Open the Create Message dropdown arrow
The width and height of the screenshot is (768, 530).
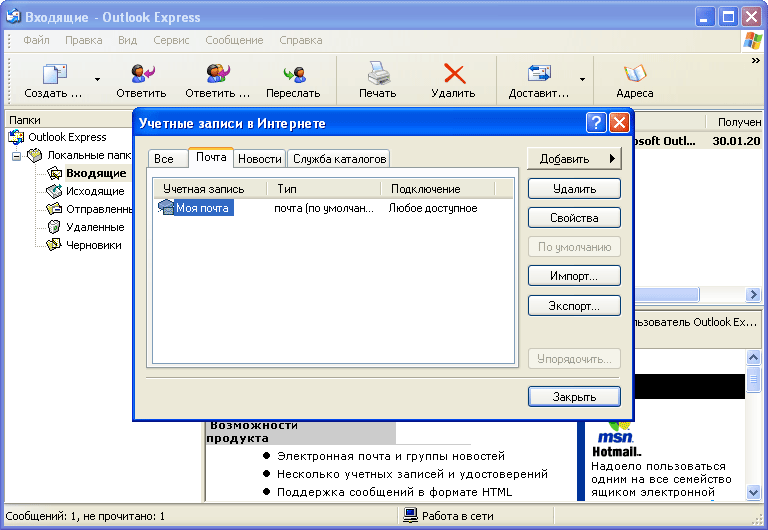click(97, 79)
